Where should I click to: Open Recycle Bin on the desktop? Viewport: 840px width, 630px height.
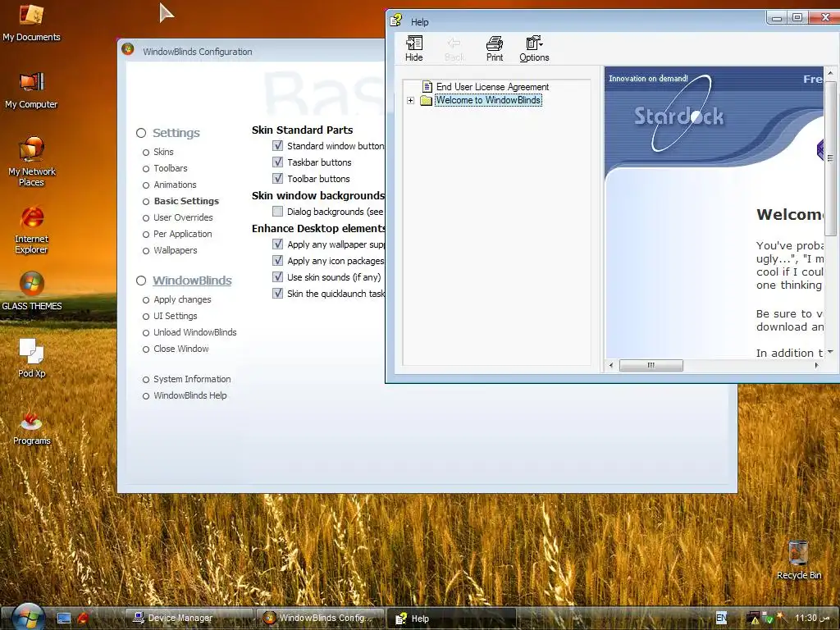(x=798, y=559)
